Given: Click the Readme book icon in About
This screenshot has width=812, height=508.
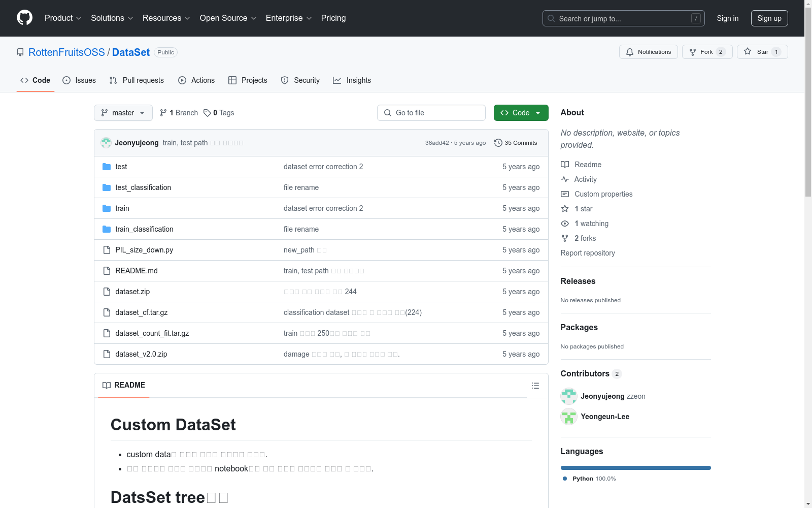Looking at the screenshot, I should 565,165.
